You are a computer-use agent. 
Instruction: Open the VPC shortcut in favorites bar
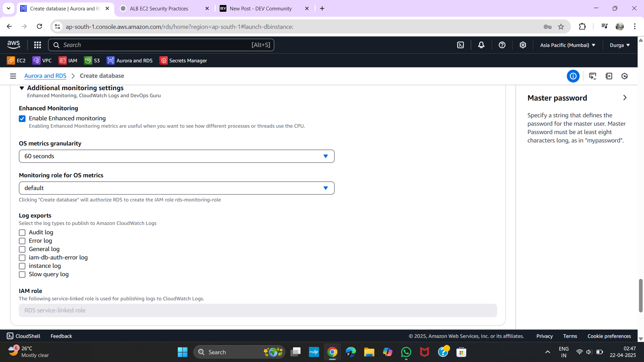42,61
